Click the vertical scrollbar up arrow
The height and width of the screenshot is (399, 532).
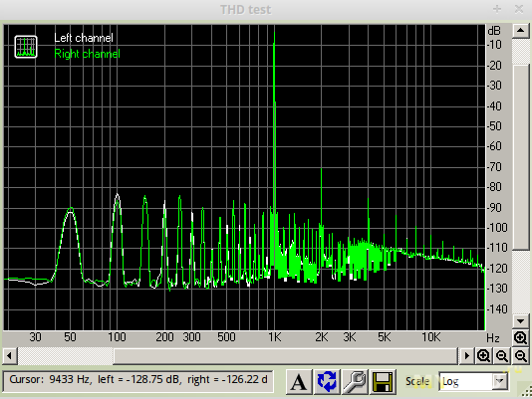[520, 31]
